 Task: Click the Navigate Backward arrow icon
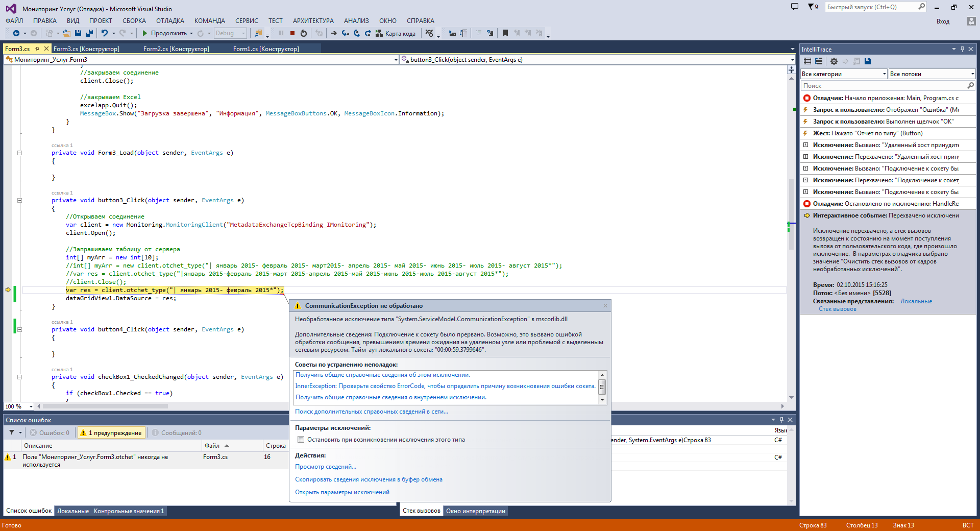click(16, 33)
